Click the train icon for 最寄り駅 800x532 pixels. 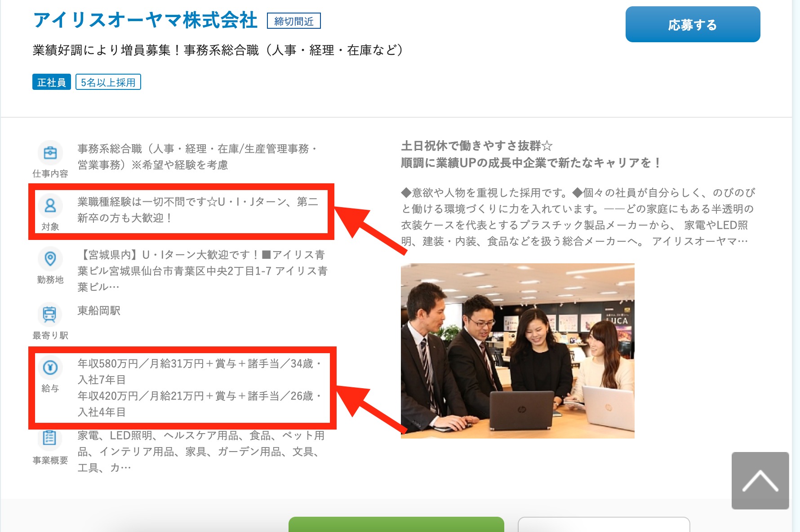pos(50,314)
